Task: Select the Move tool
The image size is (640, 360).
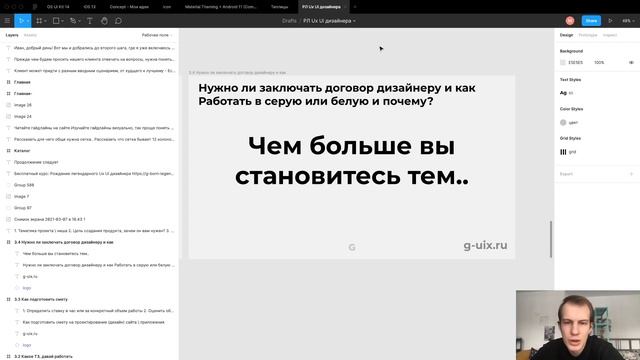Action: click(21, 20)
